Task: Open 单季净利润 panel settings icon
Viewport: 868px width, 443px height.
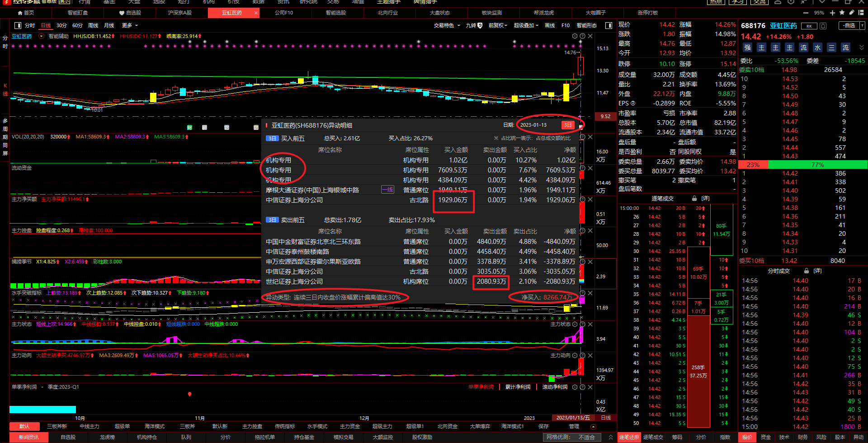Action: coord(575,387)
